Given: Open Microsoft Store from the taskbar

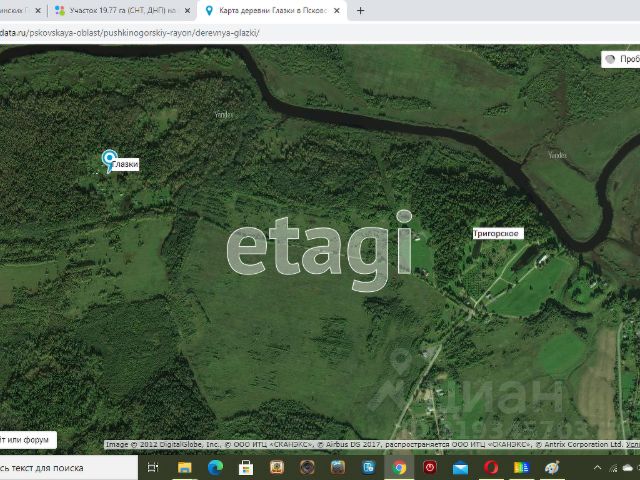Looking at the screenshot, I should (x=246, y=468).
